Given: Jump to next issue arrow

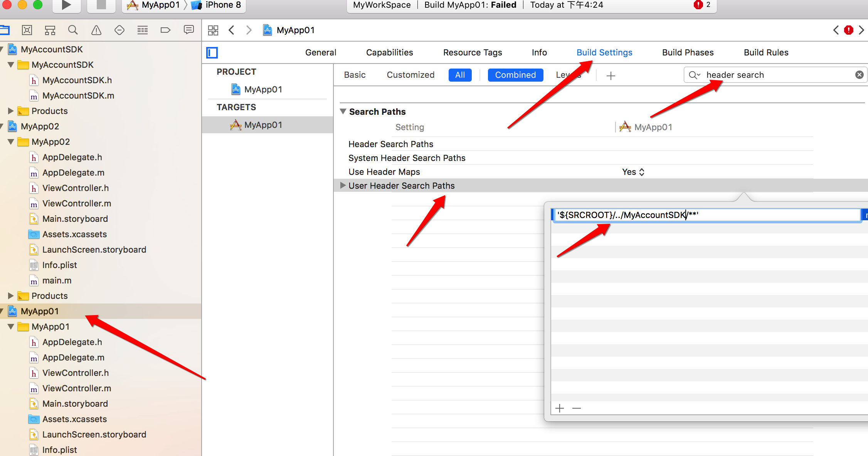Looking at the screenshot, I should click(x=861, y=30).
